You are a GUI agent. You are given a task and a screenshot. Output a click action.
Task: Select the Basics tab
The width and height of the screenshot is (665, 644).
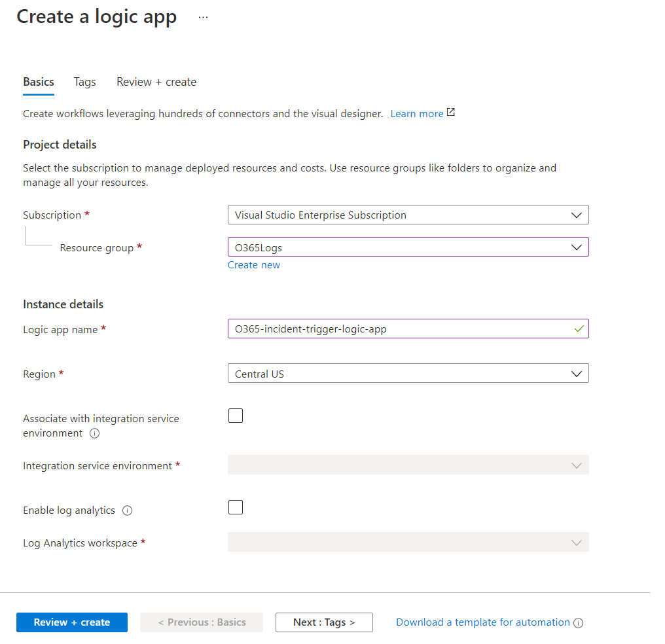pyautogui.click(x=39, y=82)
